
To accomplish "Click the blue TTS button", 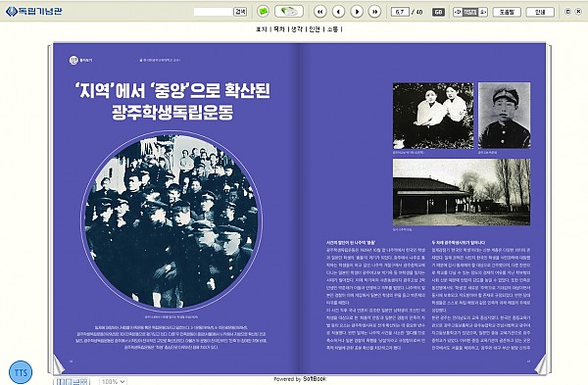I will point(21,372).
